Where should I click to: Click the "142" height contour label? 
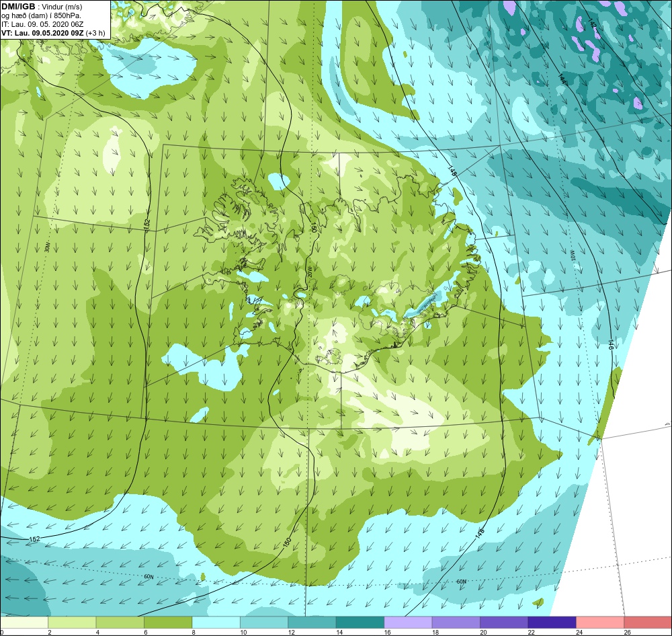tap(592, 24)
